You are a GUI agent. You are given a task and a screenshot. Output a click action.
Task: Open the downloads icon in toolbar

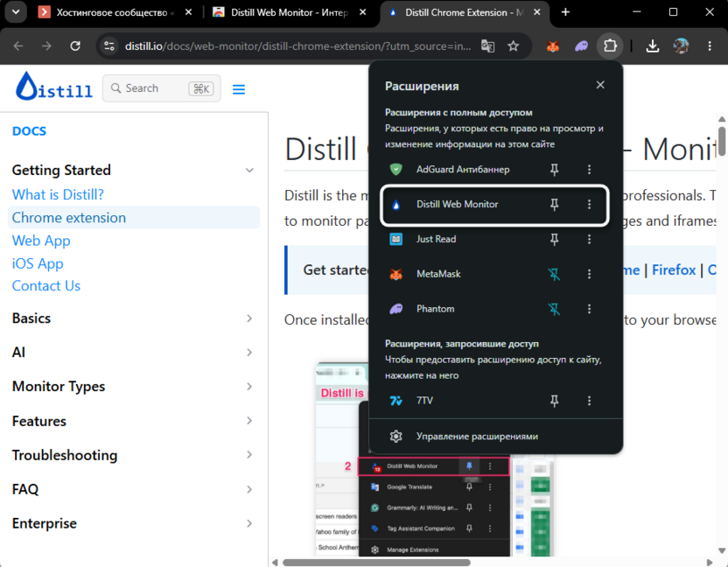(653, 45)
